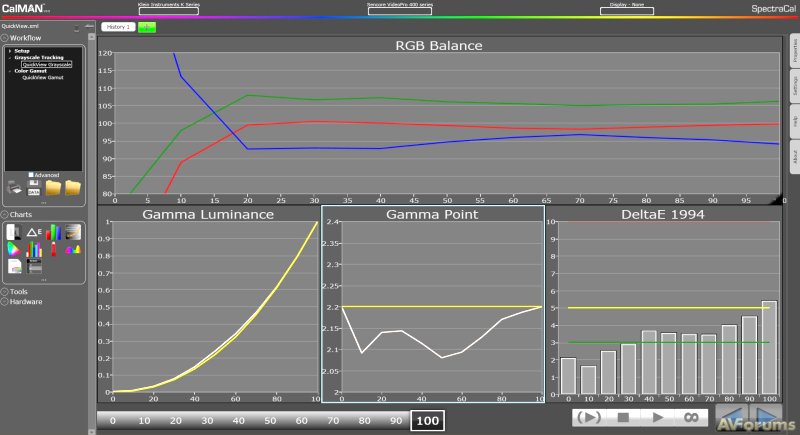Click the DeltaE chart icon in Charts

click(x=32, y=232)
